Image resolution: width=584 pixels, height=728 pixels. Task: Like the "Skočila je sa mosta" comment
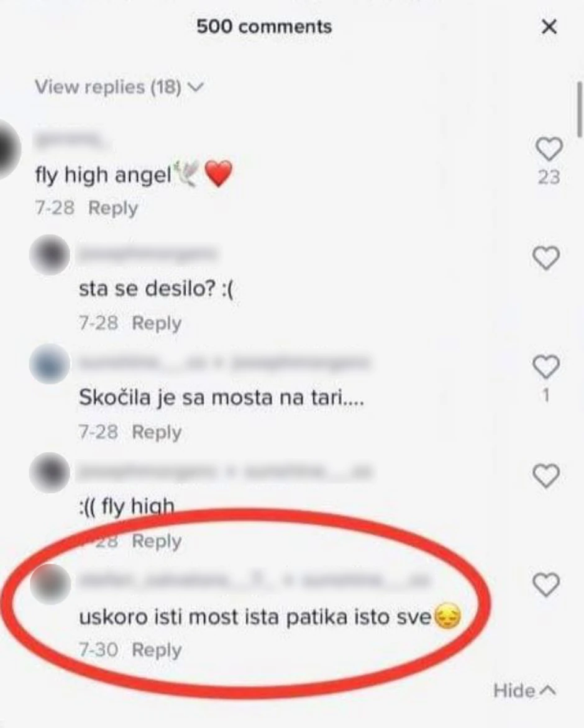click(x=546, y=366)
